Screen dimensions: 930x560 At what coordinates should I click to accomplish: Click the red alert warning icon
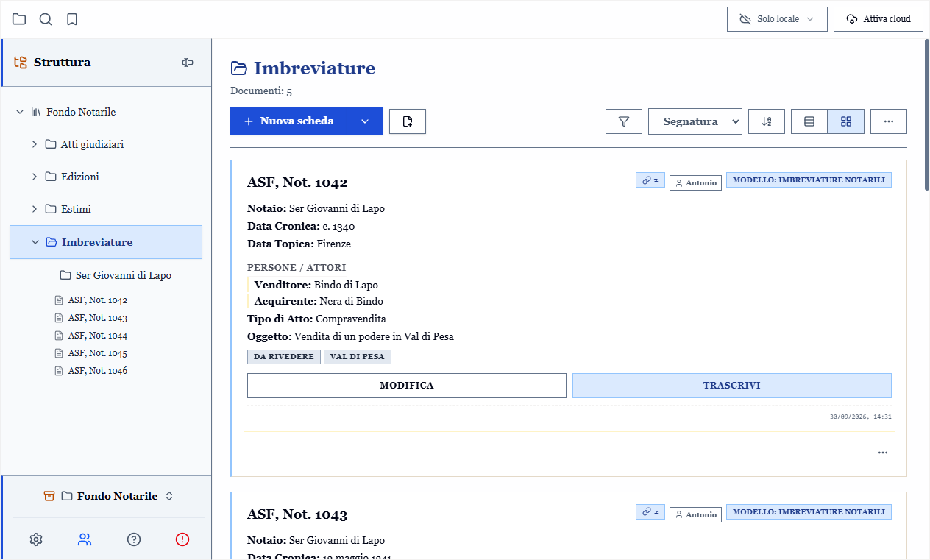[182, 539]
